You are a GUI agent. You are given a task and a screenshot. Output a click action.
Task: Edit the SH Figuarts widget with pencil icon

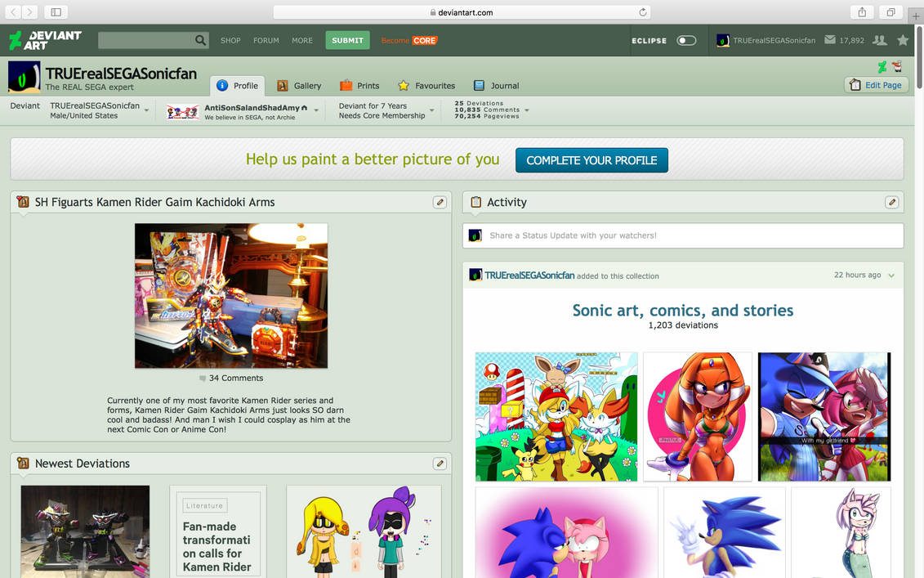click(440, 202)
